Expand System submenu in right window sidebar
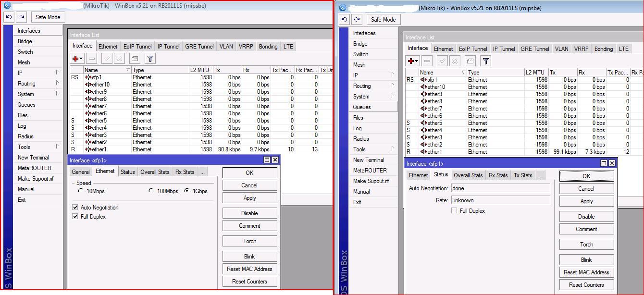The width and height of the screenshot is (644, 295). click(393, 96)
